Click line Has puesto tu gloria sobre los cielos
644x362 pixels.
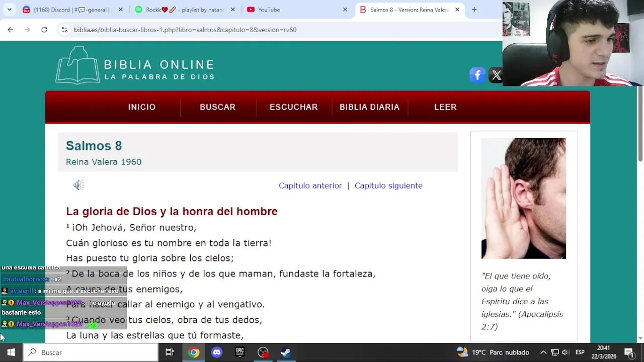150,258
